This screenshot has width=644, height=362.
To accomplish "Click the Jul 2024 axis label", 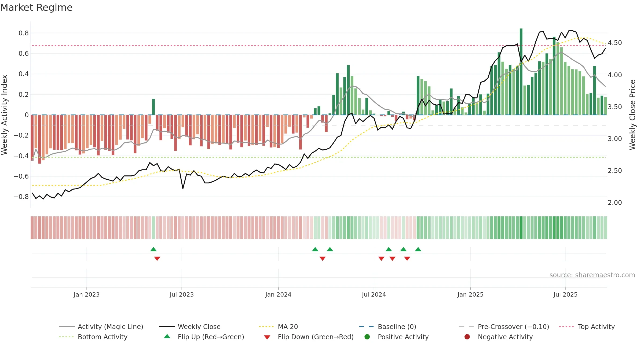I will (x=374, y=294).
